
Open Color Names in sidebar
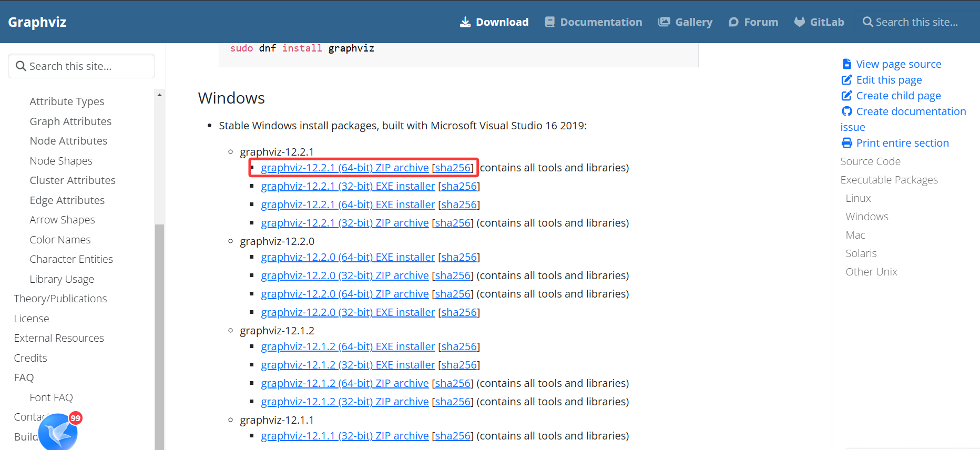(x=60, y=240)
